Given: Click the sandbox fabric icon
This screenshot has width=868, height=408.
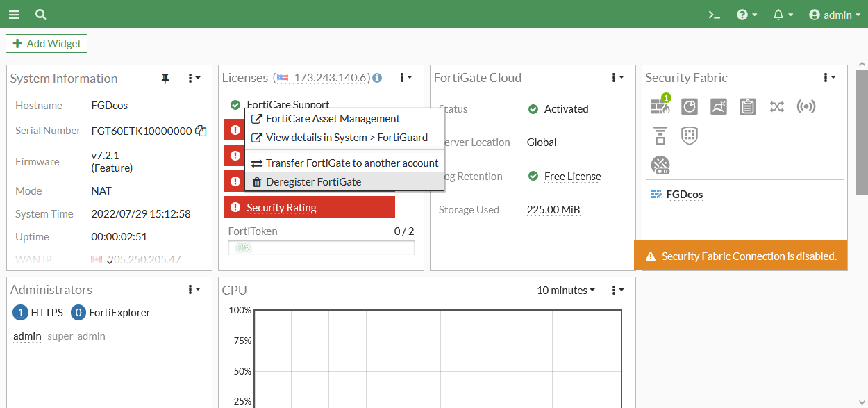Looking at the screenshot, I should pyautogui.click(x=718, y=106).
